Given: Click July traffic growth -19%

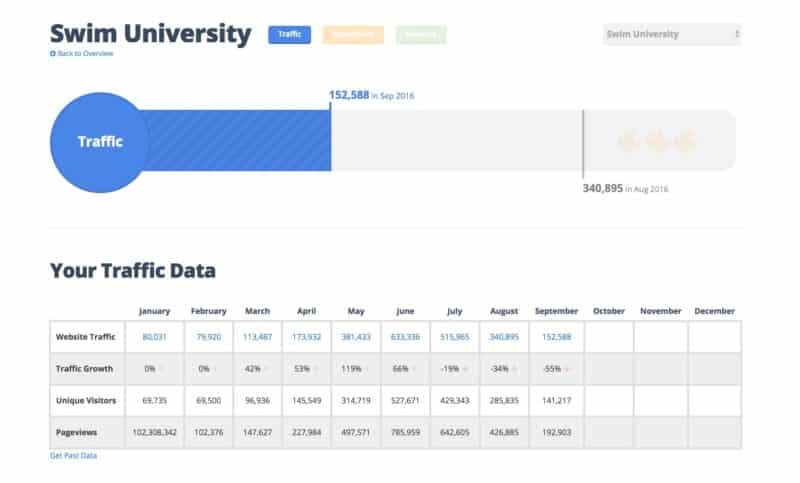Looking at the screenshot, I should pos(450,368).
